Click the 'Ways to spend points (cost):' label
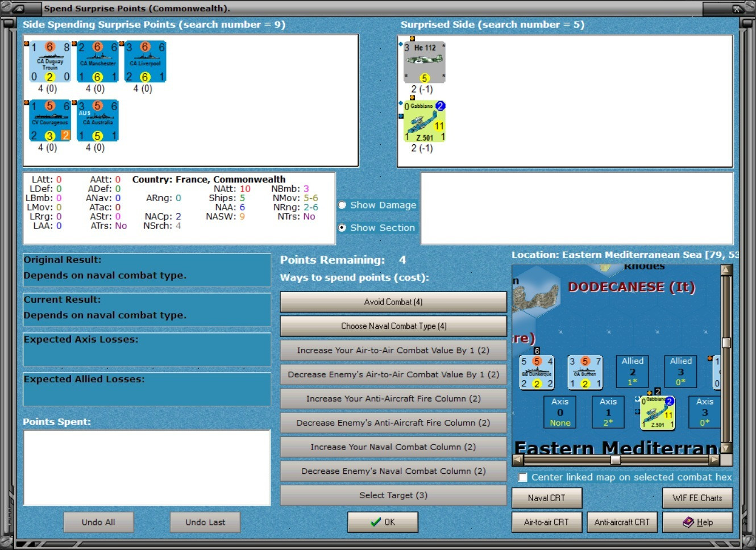The image size is (756, 550). [354, 277]
